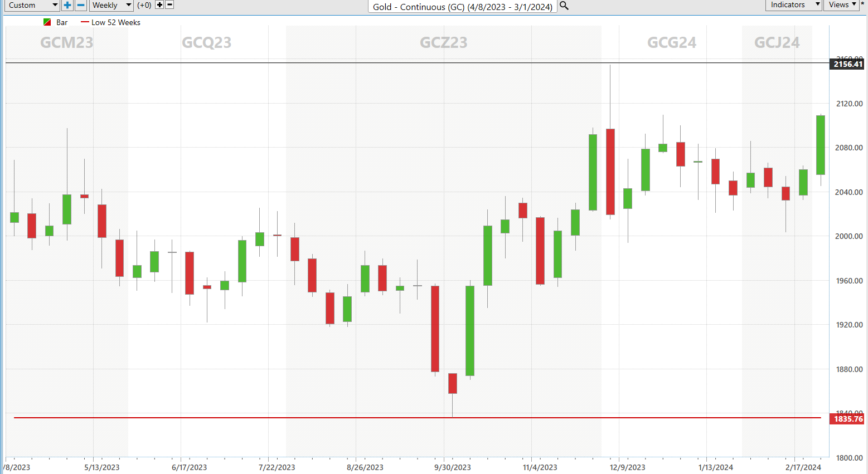Click the blue plus zoom-in button
The image size is (868, 474).
coord(67,5)
